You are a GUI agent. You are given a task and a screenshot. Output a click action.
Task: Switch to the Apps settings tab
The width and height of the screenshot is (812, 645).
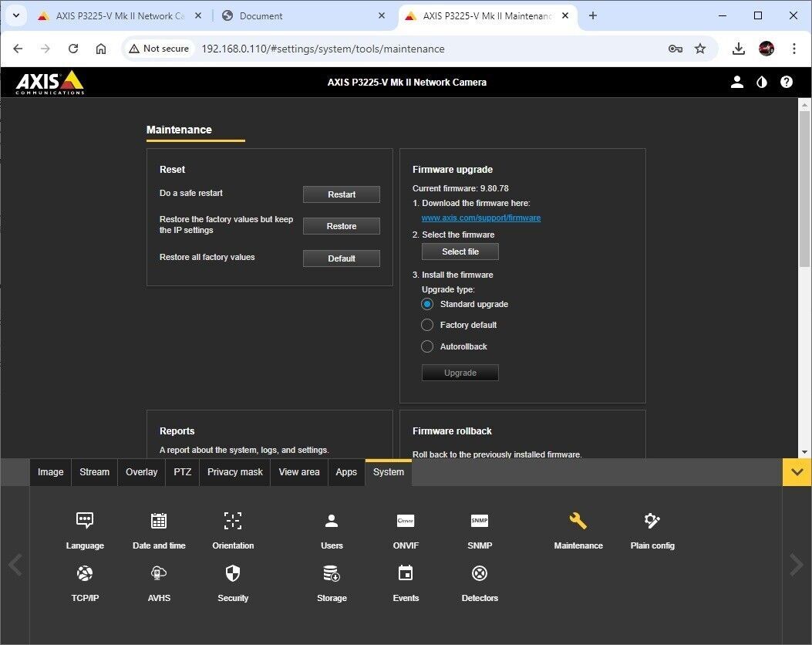click(x=346, y=472)
